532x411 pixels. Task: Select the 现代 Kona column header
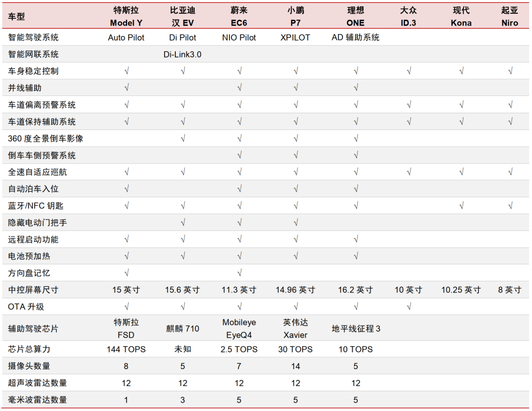[x=461, y=17]
